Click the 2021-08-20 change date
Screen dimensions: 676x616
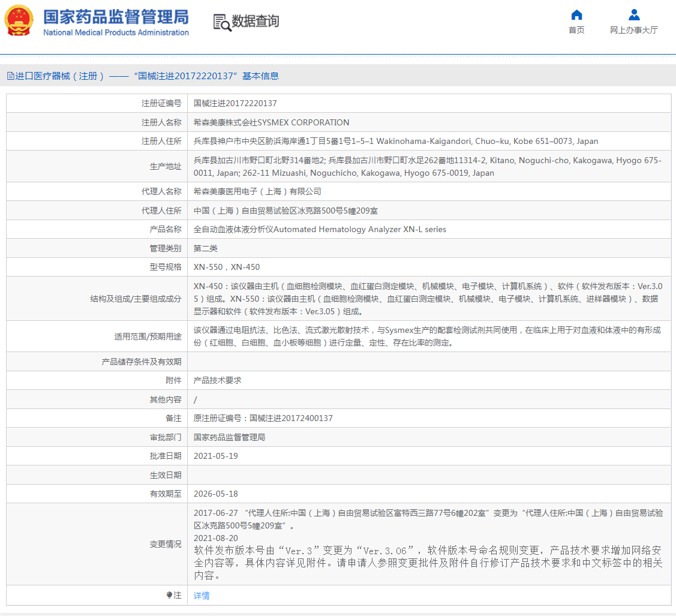click(x=215, y=538)
